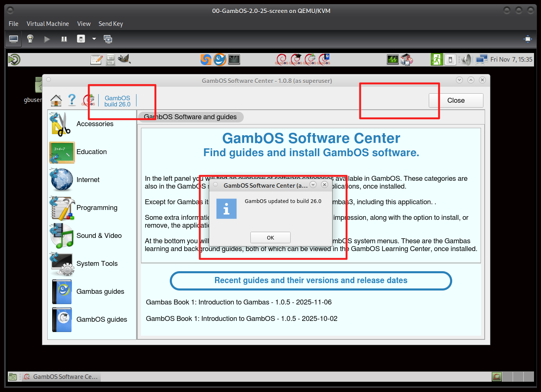Expand the shutdown options dropdown arrow

94,39
